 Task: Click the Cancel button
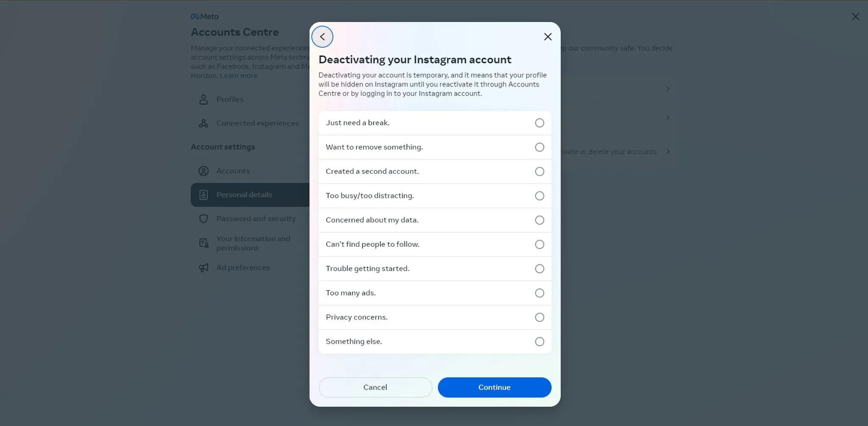point(375,387)
